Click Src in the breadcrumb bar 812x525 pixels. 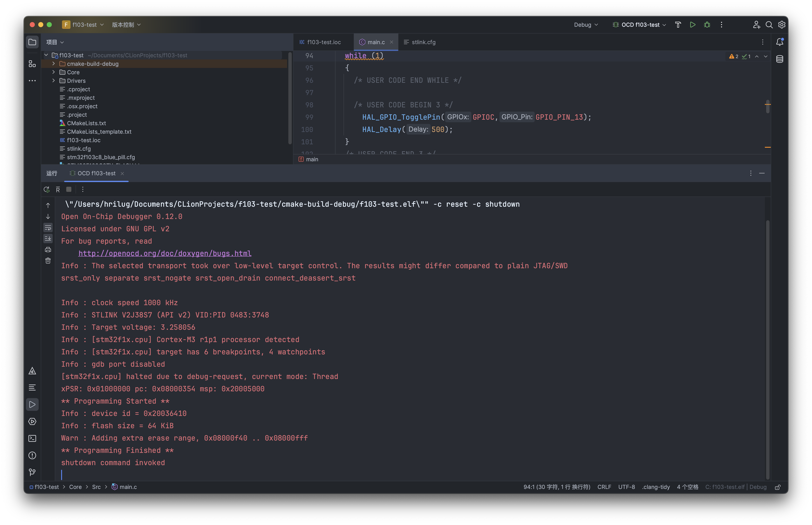[96, 487]
